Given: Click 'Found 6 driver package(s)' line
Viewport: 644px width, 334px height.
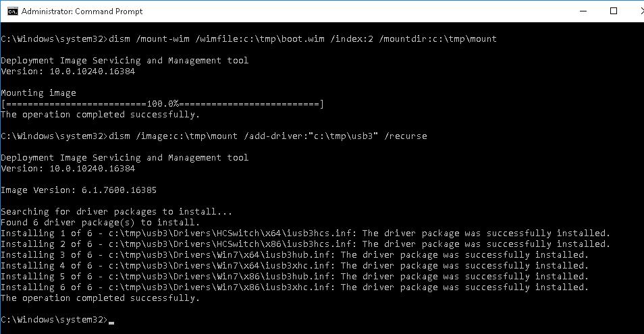Looking at the screenshot, I should pyautogui.click(x=100, y=223).
